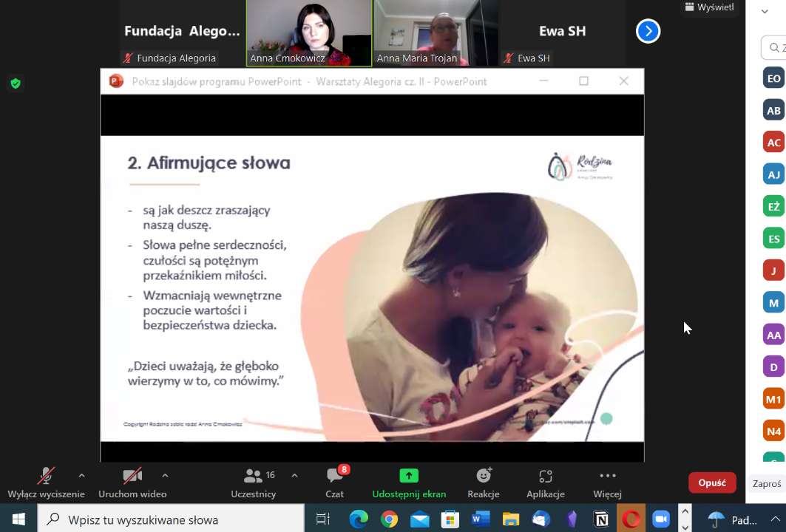Image resolution: width=786 pixels, height=532 pixels.
Task: Unmute microphone with Wyłącz wyciszenie
Action: coord(46,481)
